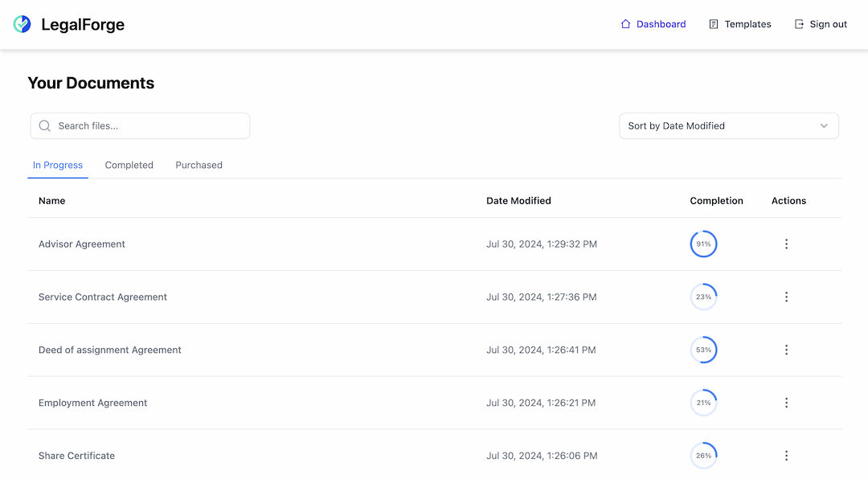Image resolution: width=868 pixels, height=479 pixels.
Task: Switch to the Completed tab
Action: [129, 166]
